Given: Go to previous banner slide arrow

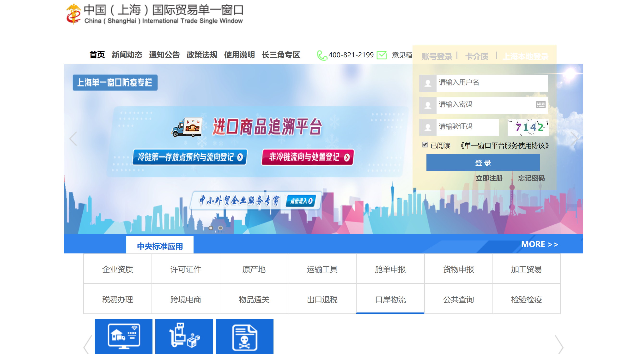Looking at the screenshot, I should coord(73,139).
